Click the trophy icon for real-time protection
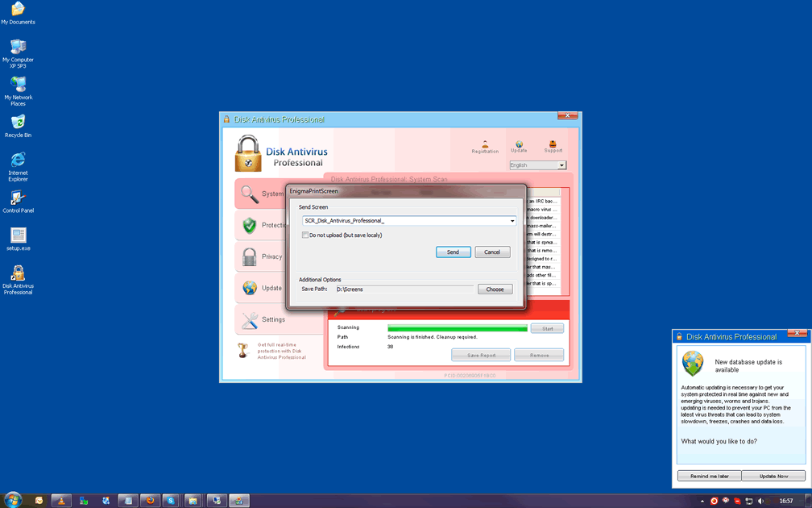The image size is (812, 508). 242,350
